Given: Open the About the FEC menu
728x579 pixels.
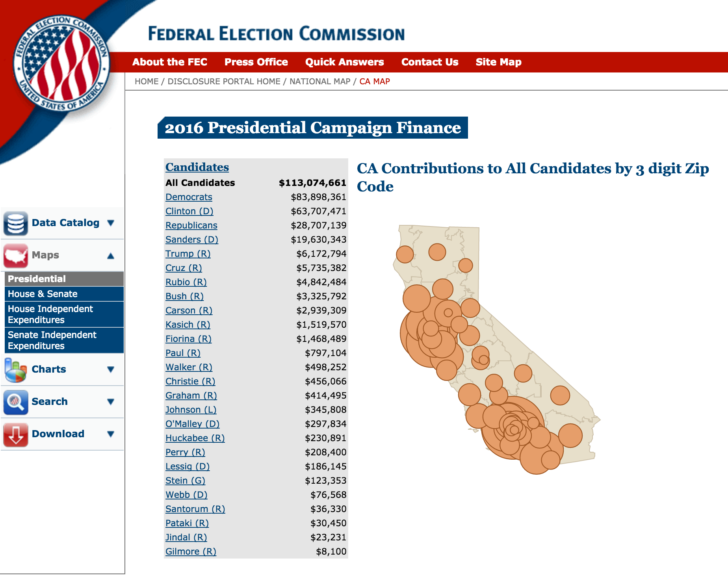Looking at the screenshot, I should [x=170, y=62].
